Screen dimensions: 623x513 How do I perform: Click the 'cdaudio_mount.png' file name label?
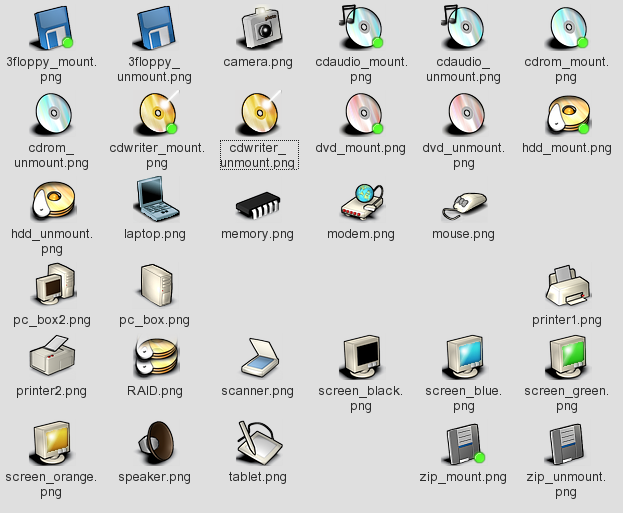click(x=361, y=70)
